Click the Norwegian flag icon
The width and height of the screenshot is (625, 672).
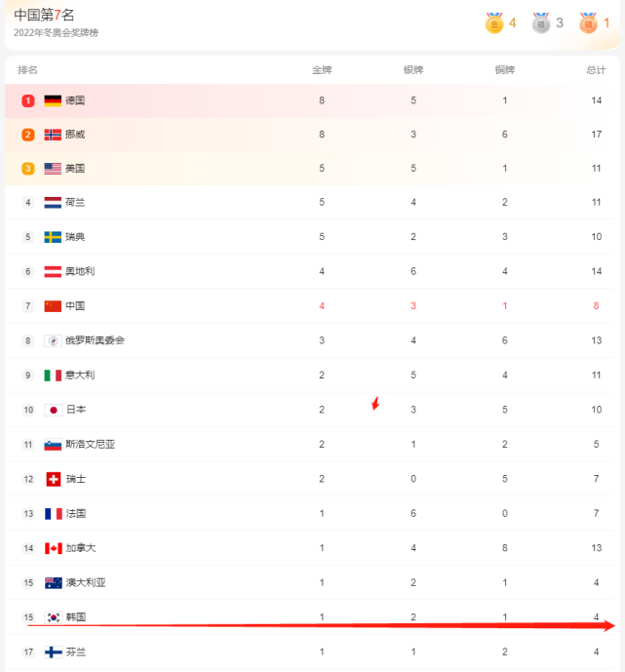(53, 135)
